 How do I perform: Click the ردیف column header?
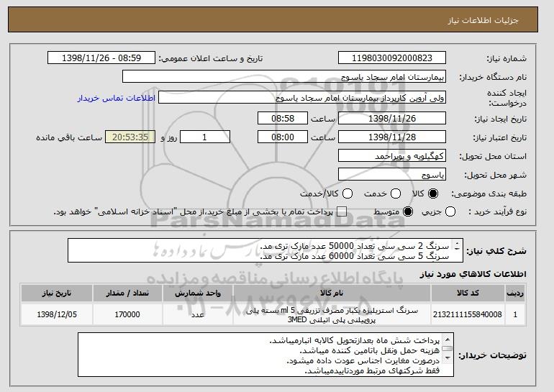tap(515, 293)
